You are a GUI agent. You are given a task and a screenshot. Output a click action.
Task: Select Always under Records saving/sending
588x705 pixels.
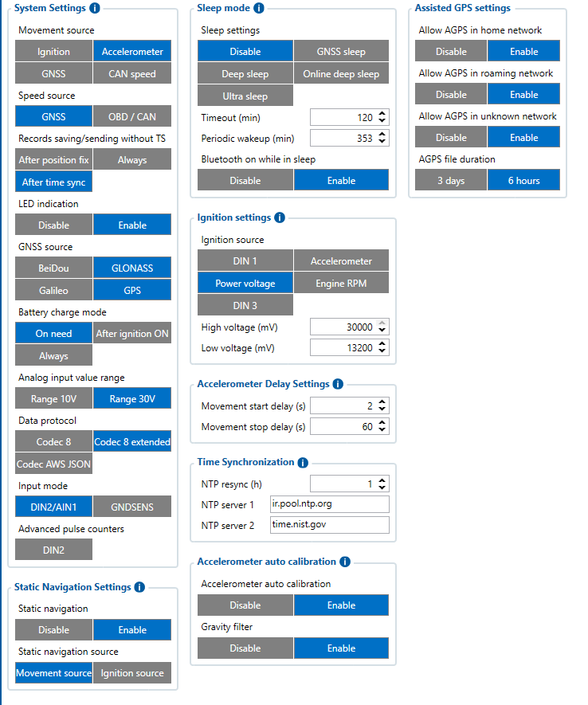[x=132, y=159]
